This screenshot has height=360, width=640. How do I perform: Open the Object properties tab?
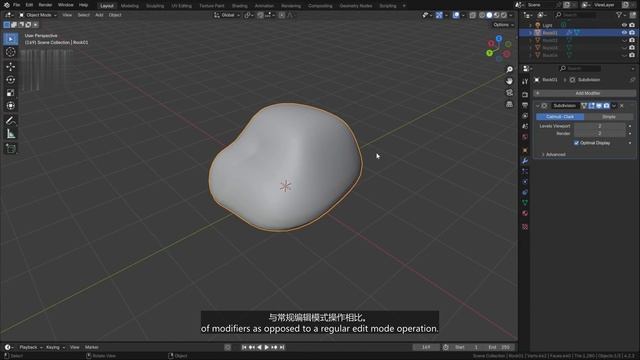point(525,150)
